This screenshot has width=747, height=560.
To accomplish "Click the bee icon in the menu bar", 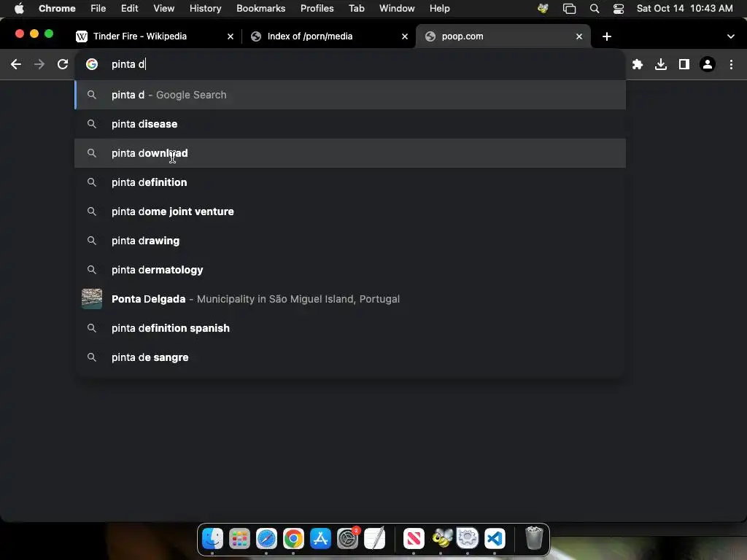I will pos(543,9).
